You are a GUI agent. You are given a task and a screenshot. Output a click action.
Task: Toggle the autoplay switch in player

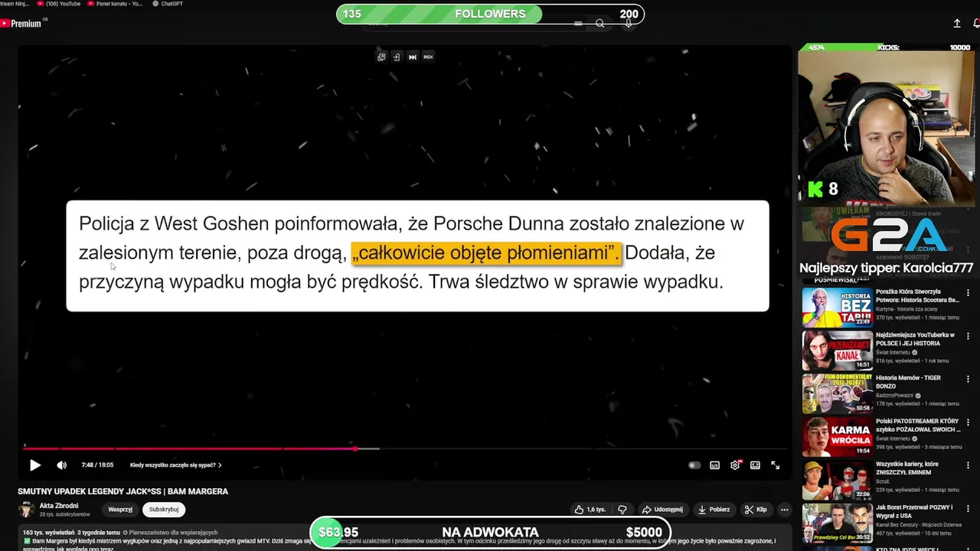[694, 465]
